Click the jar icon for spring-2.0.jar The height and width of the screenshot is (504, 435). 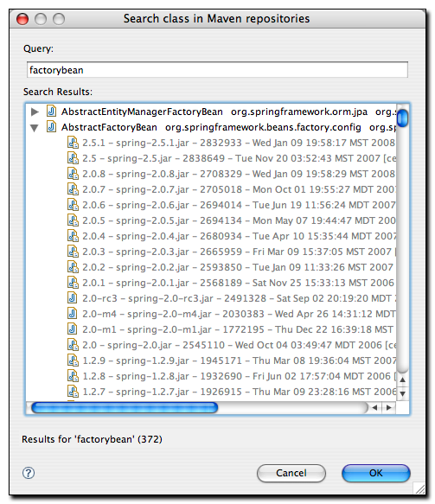(x=73, y=345)
